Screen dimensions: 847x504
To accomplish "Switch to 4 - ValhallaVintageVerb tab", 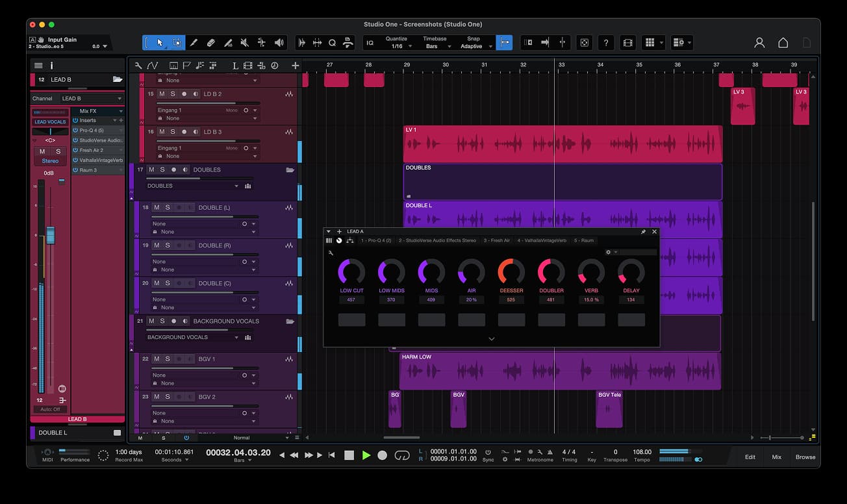I will (x=542, y=240).
